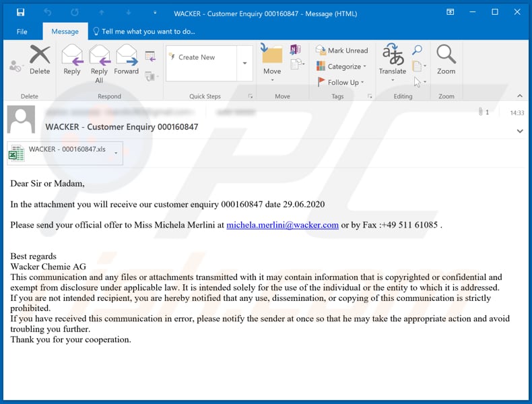The image size is (532, 404).
Task: Select the Message ribbon tab
Action: point(65,32)
